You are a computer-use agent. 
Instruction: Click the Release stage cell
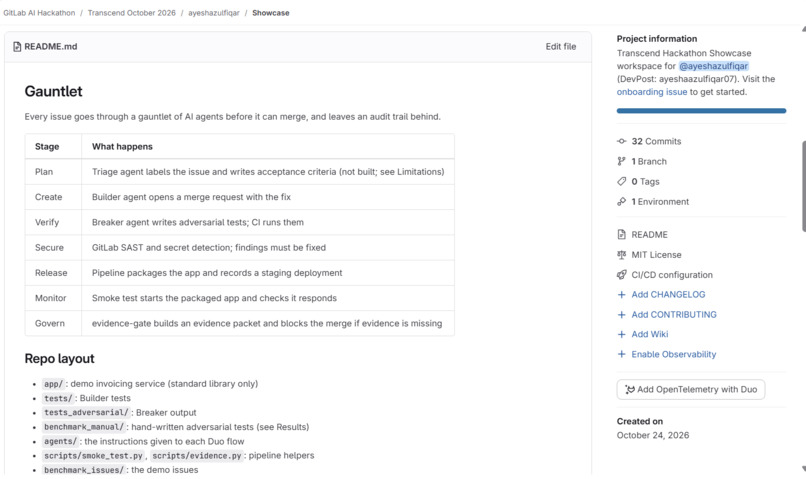coord(51,272)
